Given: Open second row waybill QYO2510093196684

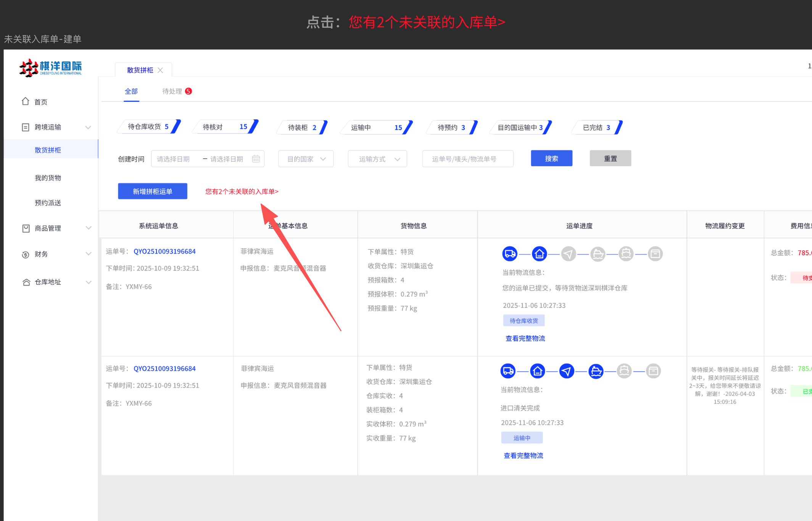Looking at the screenshot, I should 164,368.
